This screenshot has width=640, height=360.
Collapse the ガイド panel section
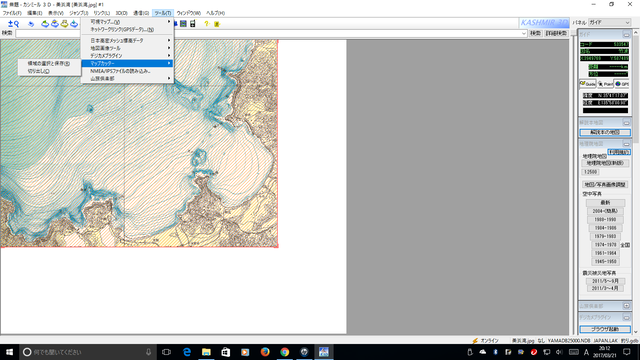626,35
